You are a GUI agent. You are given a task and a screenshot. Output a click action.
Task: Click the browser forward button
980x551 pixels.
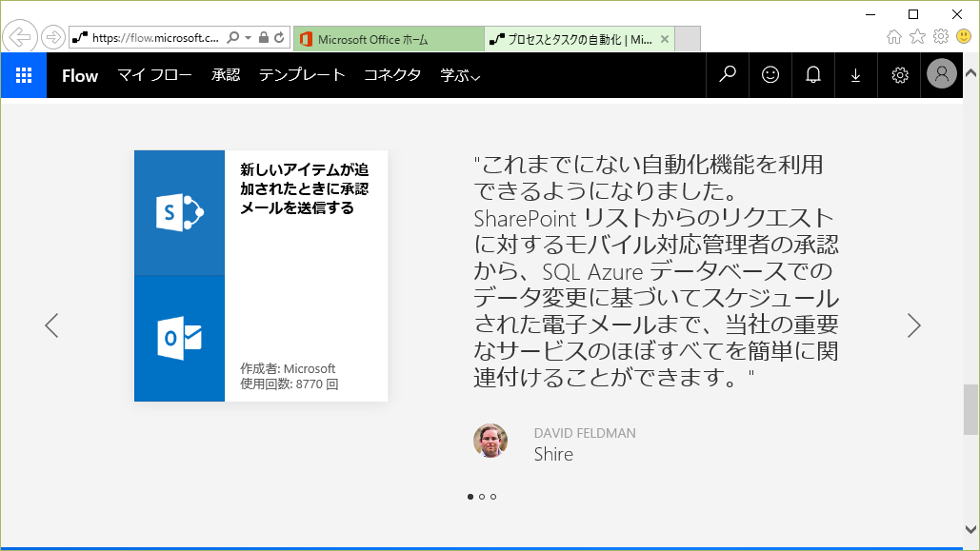coord(53,37)
